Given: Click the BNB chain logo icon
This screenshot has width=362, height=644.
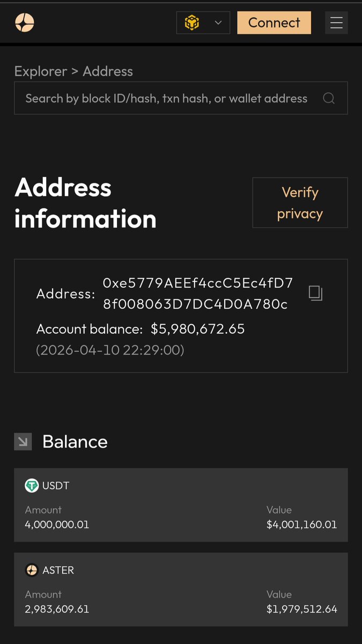Looking at the screenshot, I should click(x=192, y=23).
